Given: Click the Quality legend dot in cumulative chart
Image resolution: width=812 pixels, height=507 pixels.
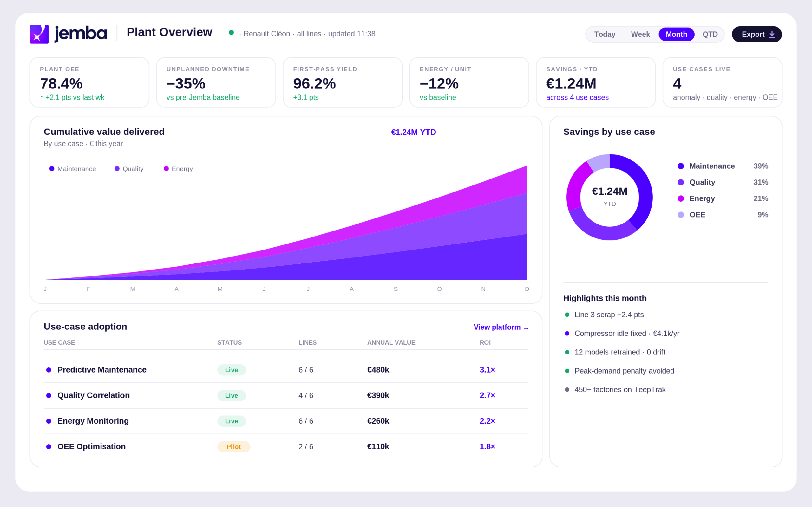Looking at the screenshot, I should click(117, 169).
